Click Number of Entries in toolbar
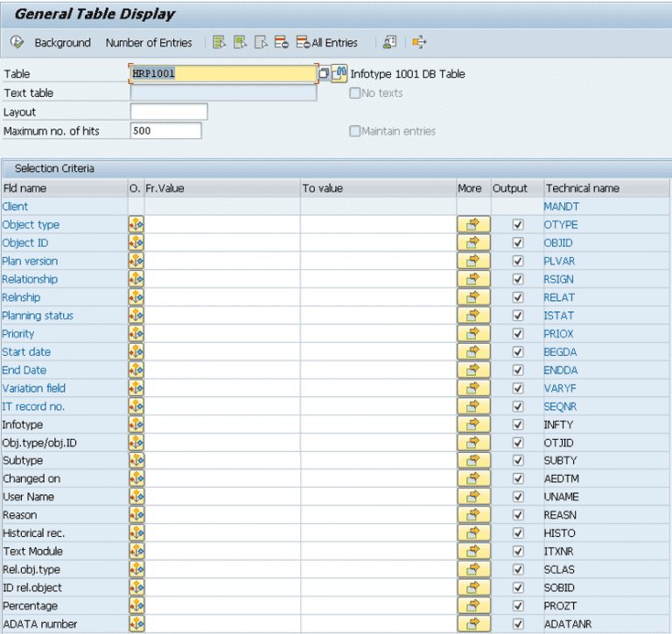 pyautogui.click(x=149, y=43)
